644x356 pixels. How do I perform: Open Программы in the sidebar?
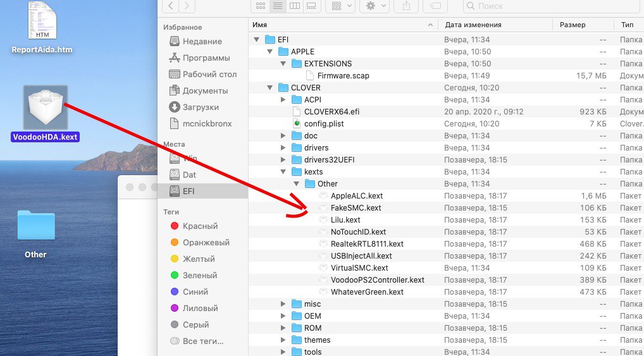click(200, 58)
